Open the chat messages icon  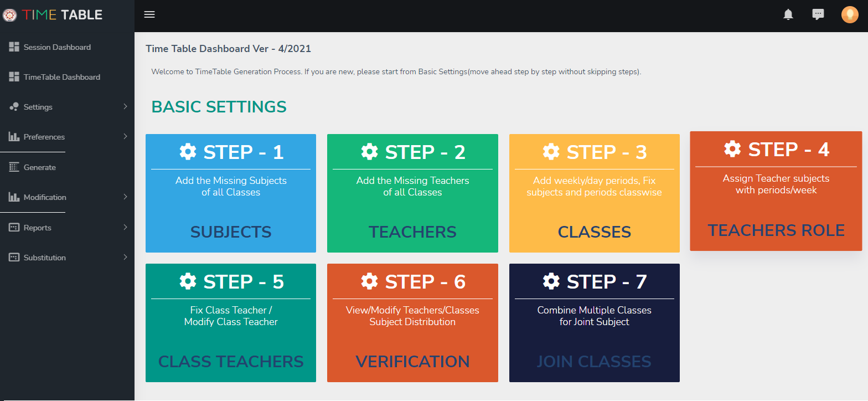(818, 14)
